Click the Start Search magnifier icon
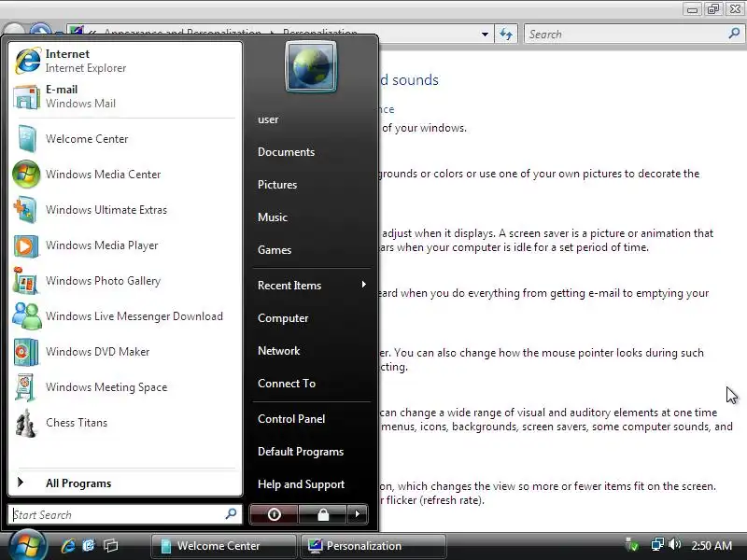The width and height of the screenshot is (747, 560). click(x=231, y=514)
